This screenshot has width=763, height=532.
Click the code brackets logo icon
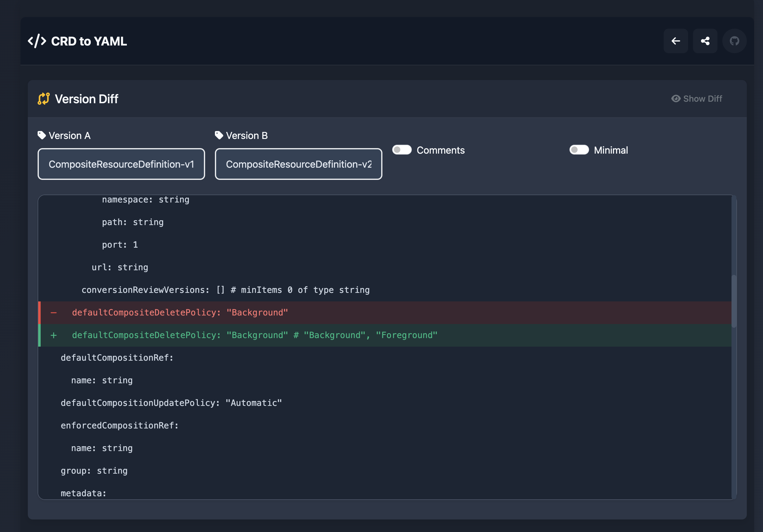[37, 41]
